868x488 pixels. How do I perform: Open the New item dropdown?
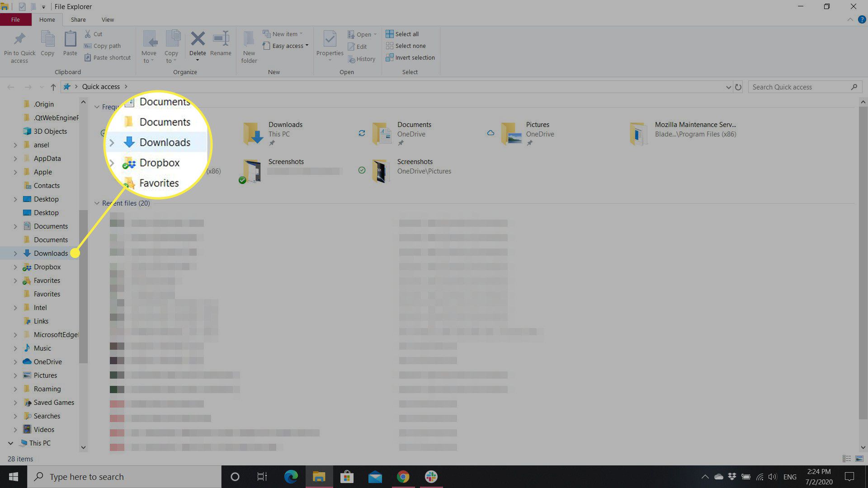click(x=284, y=33)
